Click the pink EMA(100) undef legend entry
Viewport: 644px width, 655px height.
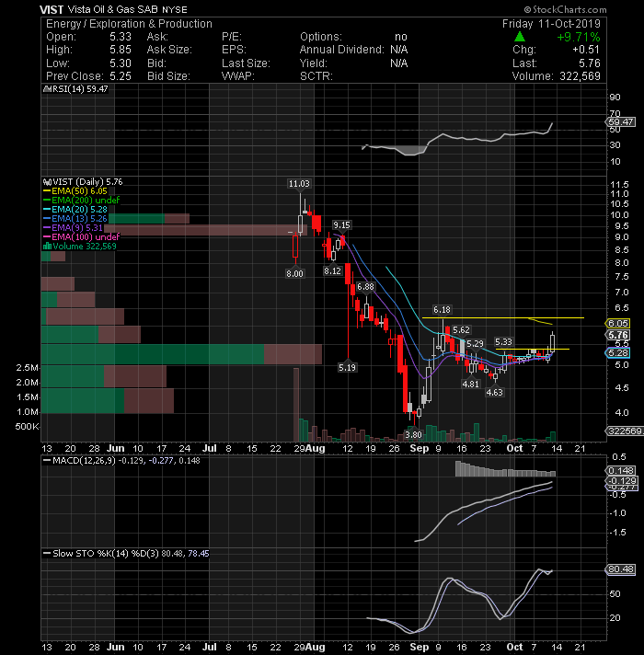coord(82,236)
